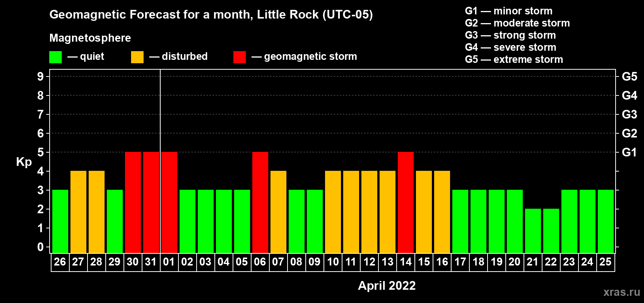Click the short green bar for day 22
The image size is (644, 303).
point(551,231)
